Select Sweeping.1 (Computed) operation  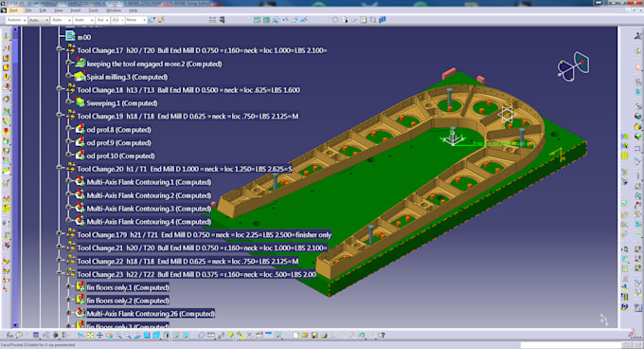[122, 103]
